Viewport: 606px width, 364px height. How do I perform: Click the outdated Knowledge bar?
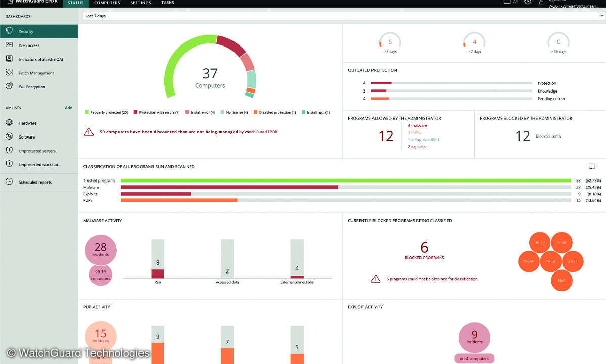pyautogui.click(x=451, y=91)
